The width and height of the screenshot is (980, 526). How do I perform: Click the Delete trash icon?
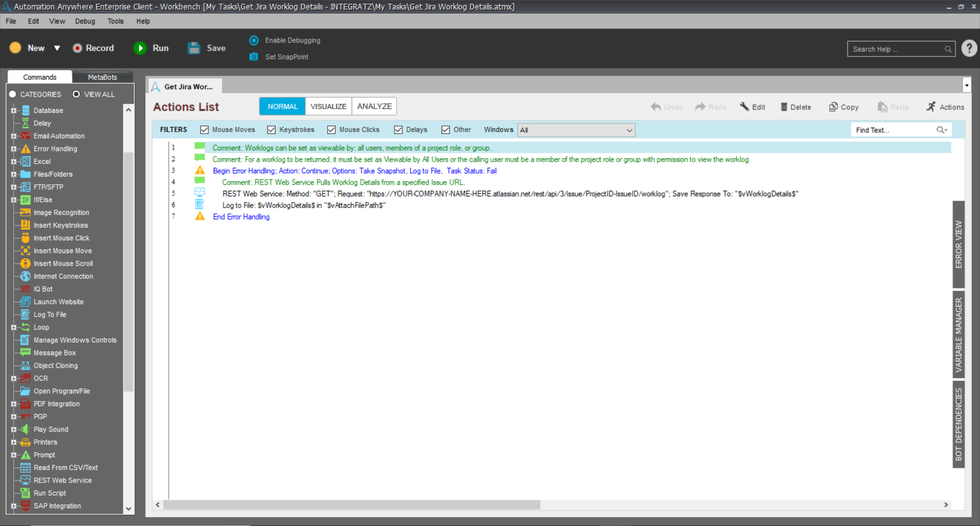(x=784, y=107)
